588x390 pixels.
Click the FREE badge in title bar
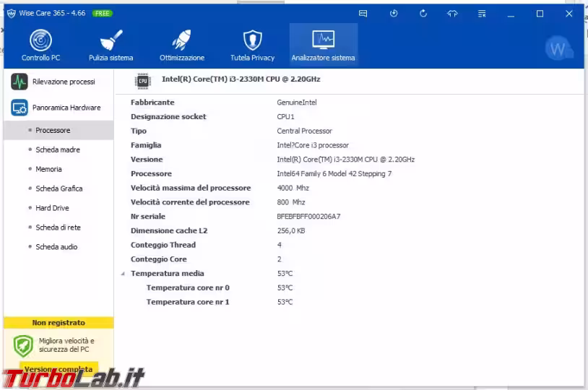tap(102, 14)
